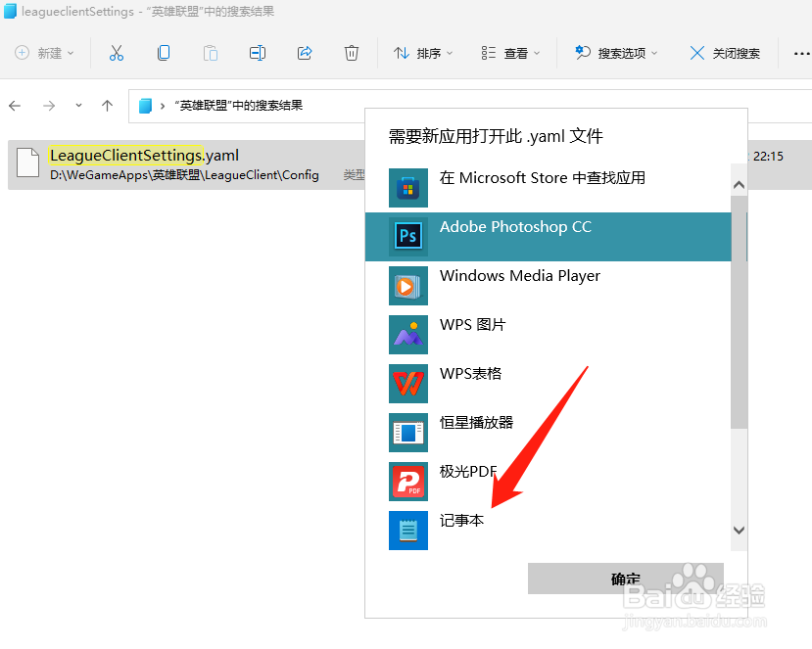Select 记事本 Notepad in app list
Image resolution: width=812 pixels, height=649 pixels.
(x=548, y=530)
